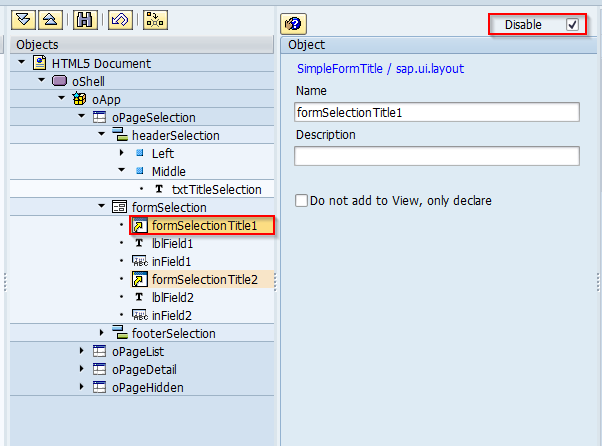Click the Find binoculars icon
The width and height of the screenshot is (602, 446).
point(85,20)
